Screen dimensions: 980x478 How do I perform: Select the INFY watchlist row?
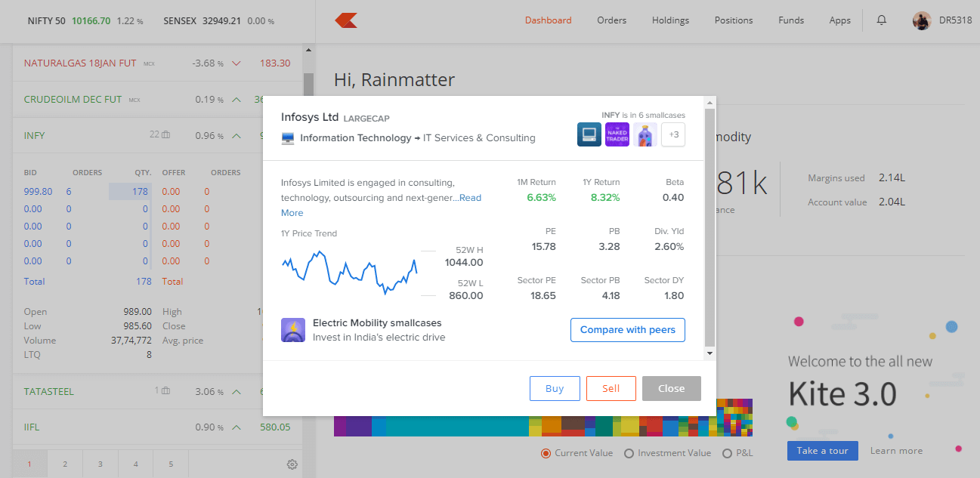click(x=157, y=136)
